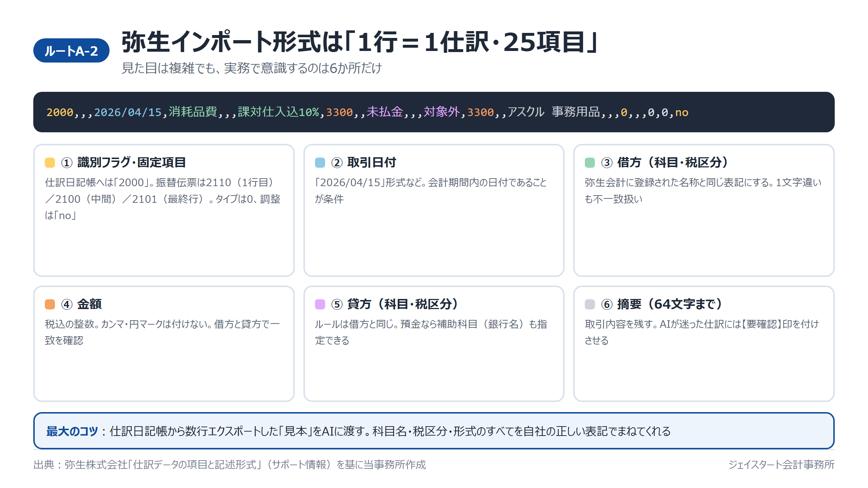Click description starting ルールは借方と同じ
Image resolution: width=868 pixels, height=488 pixels.
431,332
